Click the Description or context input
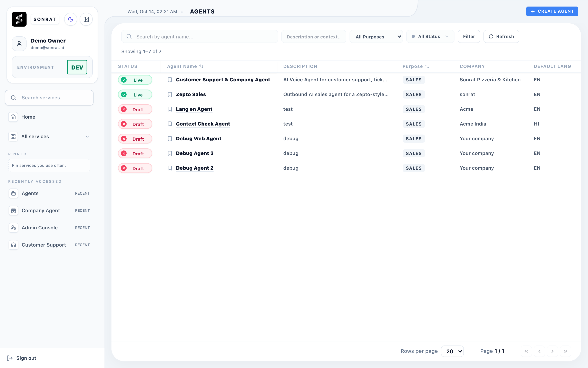The image size is (588, 368). 314,37
